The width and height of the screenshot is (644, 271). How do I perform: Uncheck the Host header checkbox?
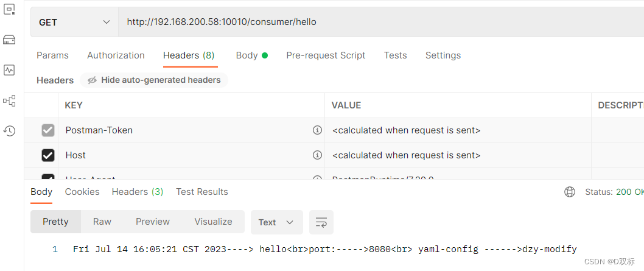(48, 155)
